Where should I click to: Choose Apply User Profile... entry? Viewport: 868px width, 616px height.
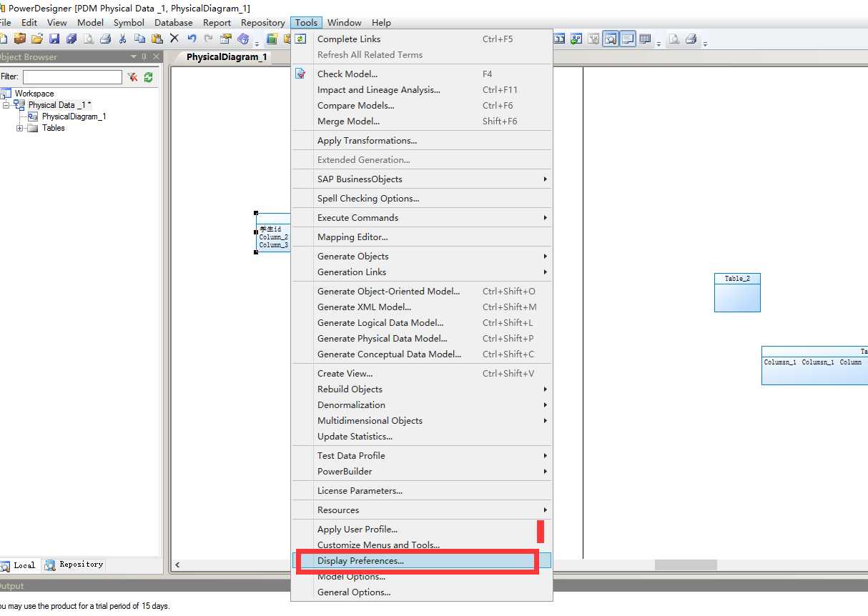click(x=422, y=529)
